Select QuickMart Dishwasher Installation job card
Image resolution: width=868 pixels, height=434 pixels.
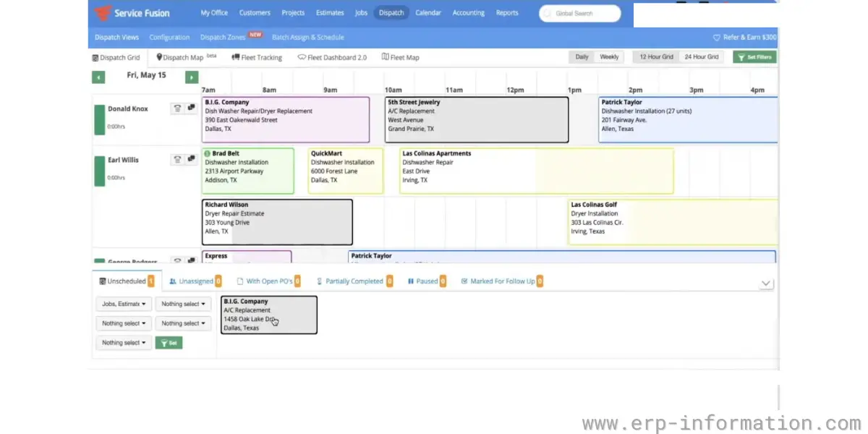(x=346, y=171)
